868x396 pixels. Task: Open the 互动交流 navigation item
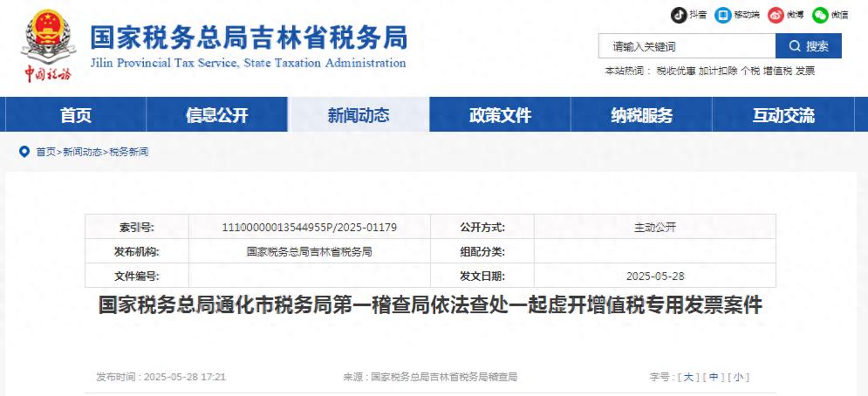[783, 115]
